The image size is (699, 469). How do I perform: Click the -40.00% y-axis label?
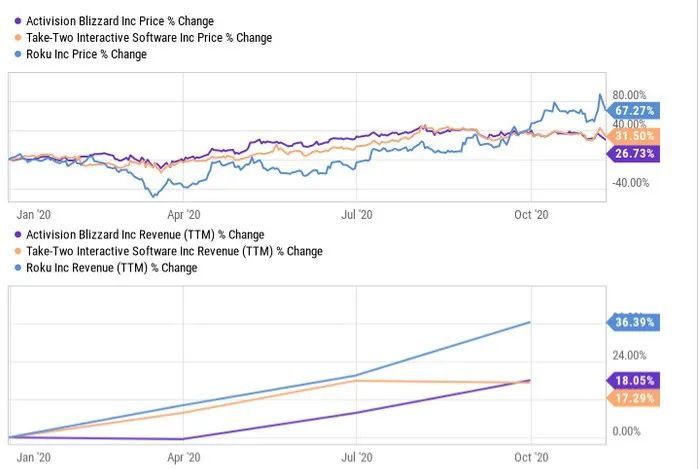631,183
